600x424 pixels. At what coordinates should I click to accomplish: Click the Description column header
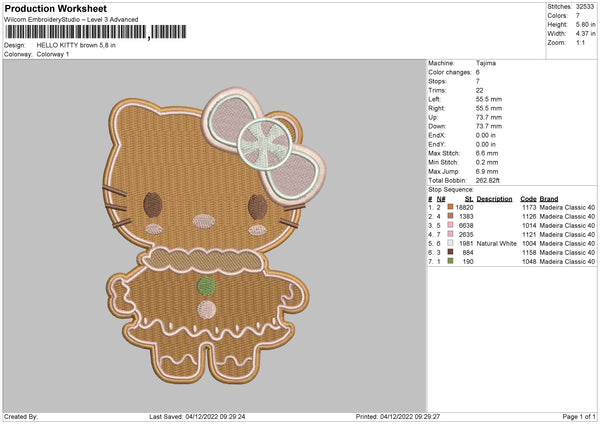[494, 198]
